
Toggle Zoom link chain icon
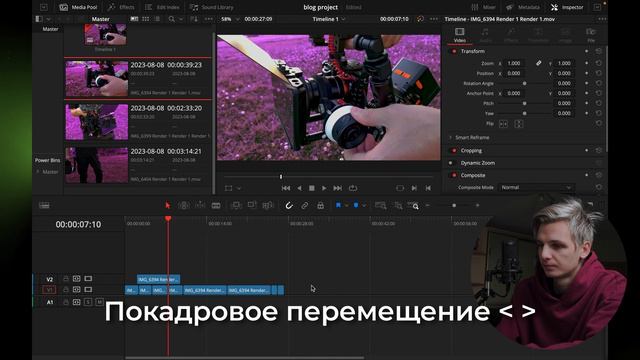pos(539,63)
